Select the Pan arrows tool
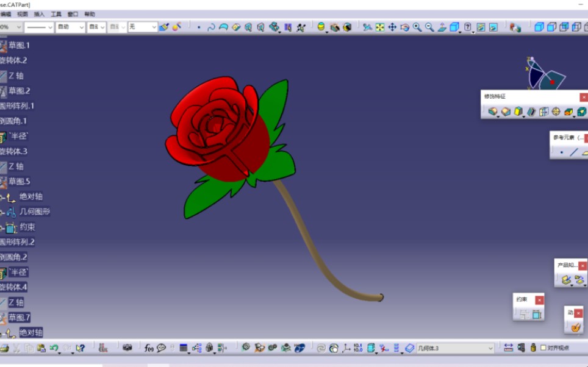Viewport: 588px width, 367px height. pyautogui.click(x=392, y=27)
